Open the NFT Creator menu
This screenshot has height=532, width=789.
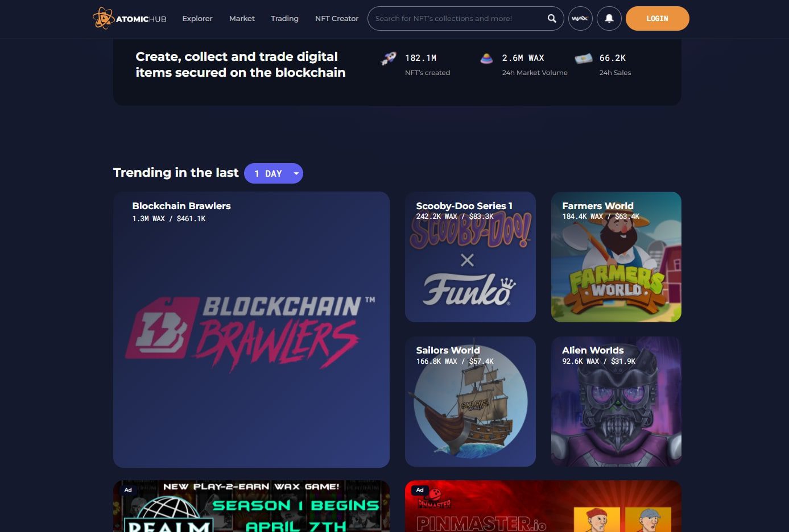point(337,18)
